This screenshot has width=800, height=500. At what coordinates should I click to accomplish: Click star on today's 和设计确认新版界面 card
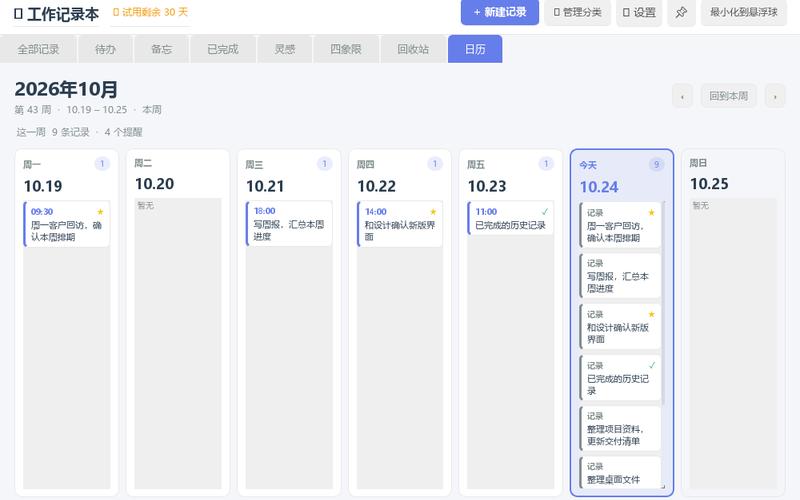pos(652,314)
